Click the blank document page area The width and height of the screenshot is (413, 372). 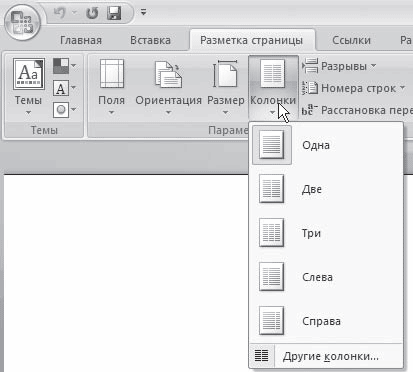[x=125, y=273]
